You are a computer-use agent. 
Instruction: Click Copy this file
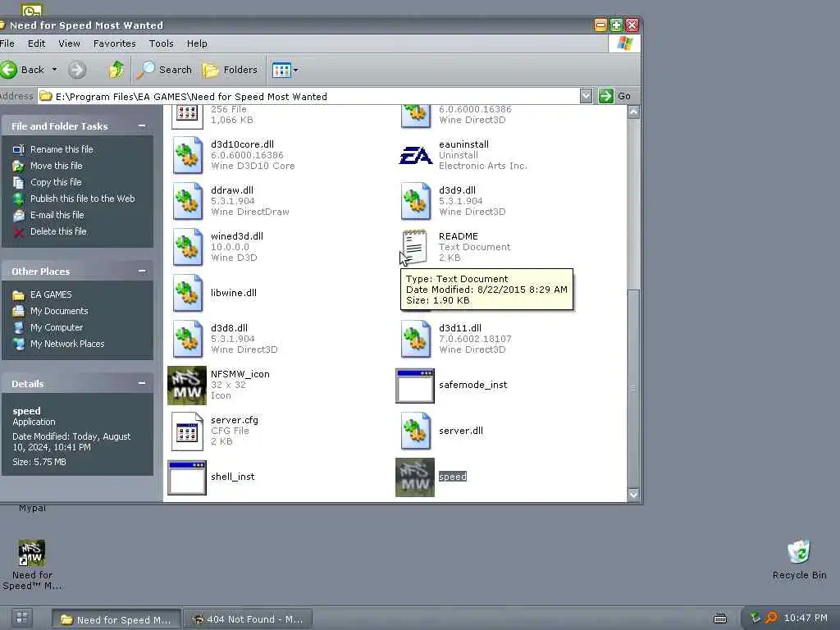tap(56, 182)
